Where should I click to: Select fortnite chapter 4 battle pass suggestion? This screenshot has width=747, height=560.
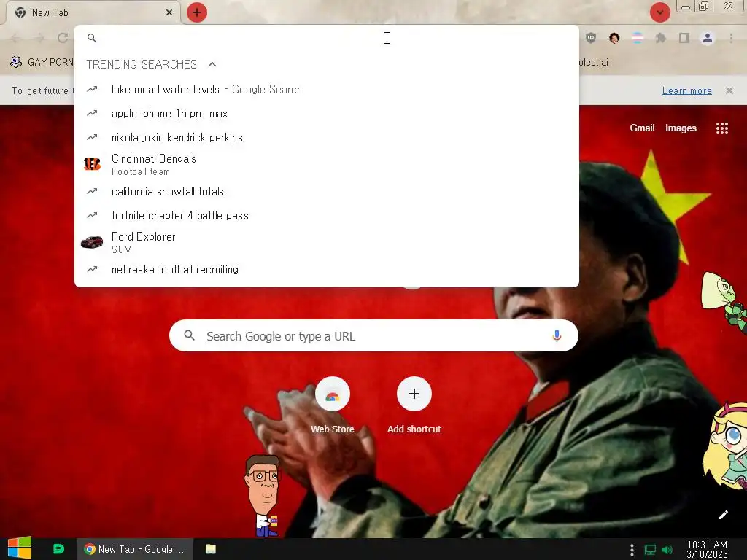pyautogui.click(x=327, y=215)
